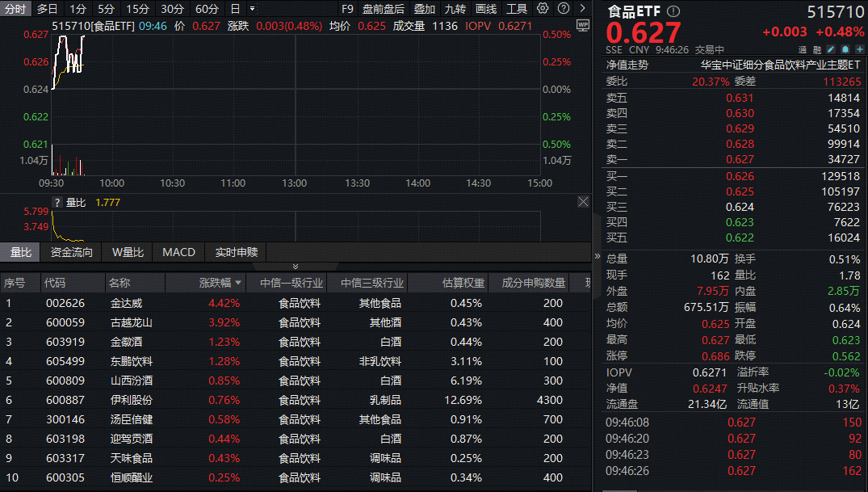Image resolution: width=868 pixels, height=492 pixels.
Task: Switch to the MACD tab
Action: (178, 252)
